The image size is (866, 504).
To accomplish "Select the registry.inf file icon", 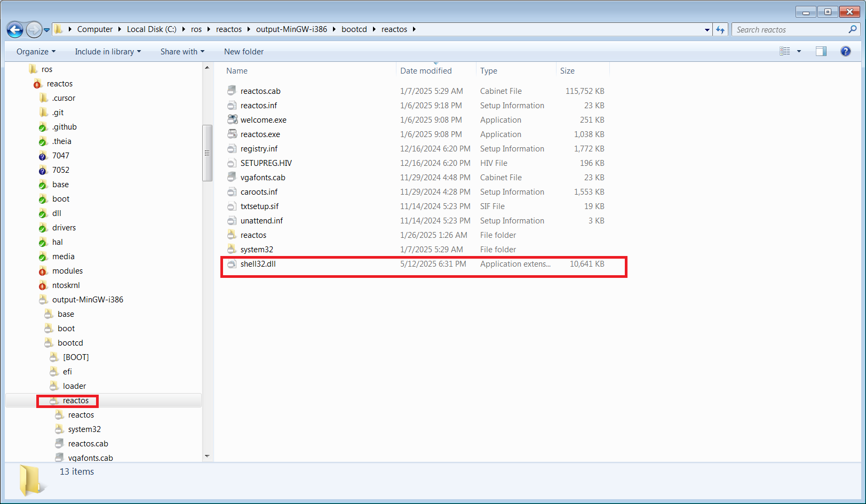I will tap(232, 149).
